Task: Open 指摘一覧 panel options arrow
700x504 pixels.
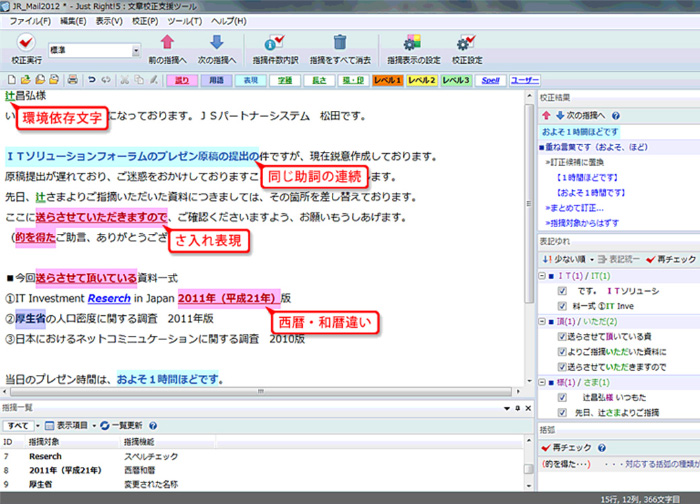Action: click(507, 408)
